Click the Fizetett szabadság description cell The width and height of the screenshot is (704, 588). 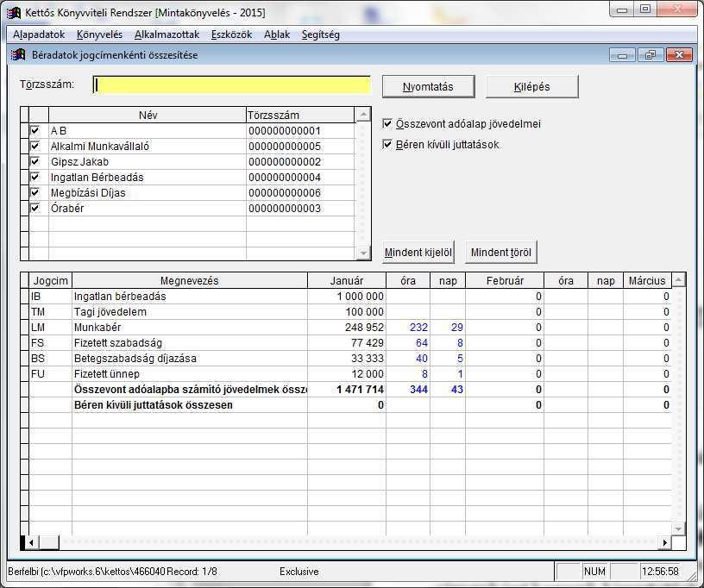click(x=190, y=342)
